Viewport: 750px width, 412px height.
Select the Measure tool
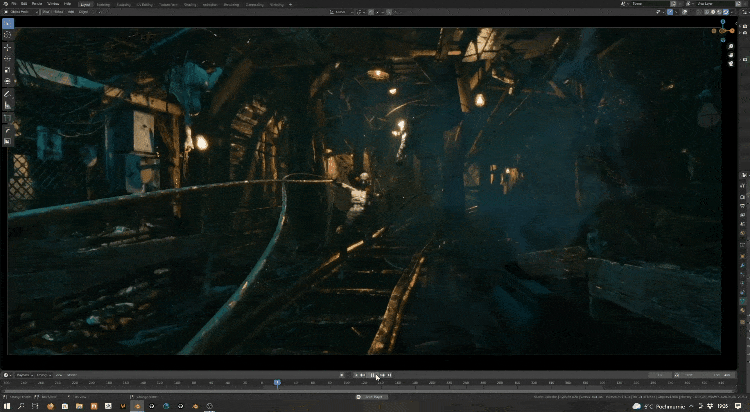[7, 105]
